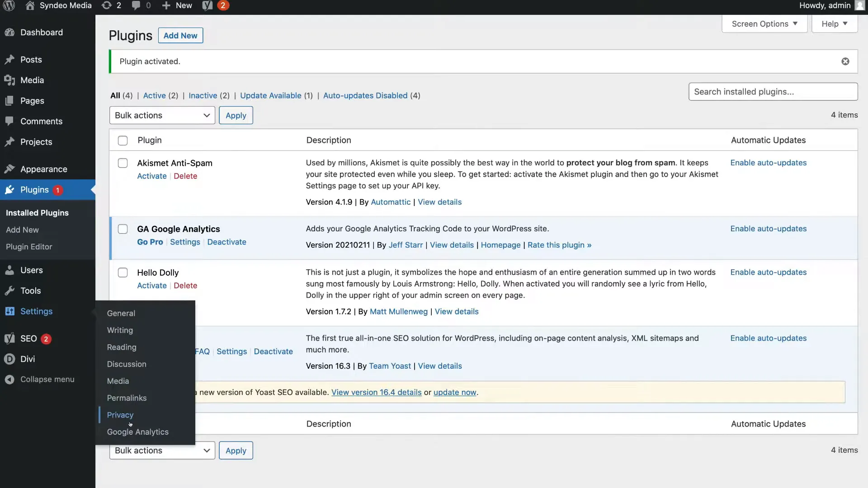Click Go Pro link for GA Google Analytics

[x=150, y=242]
